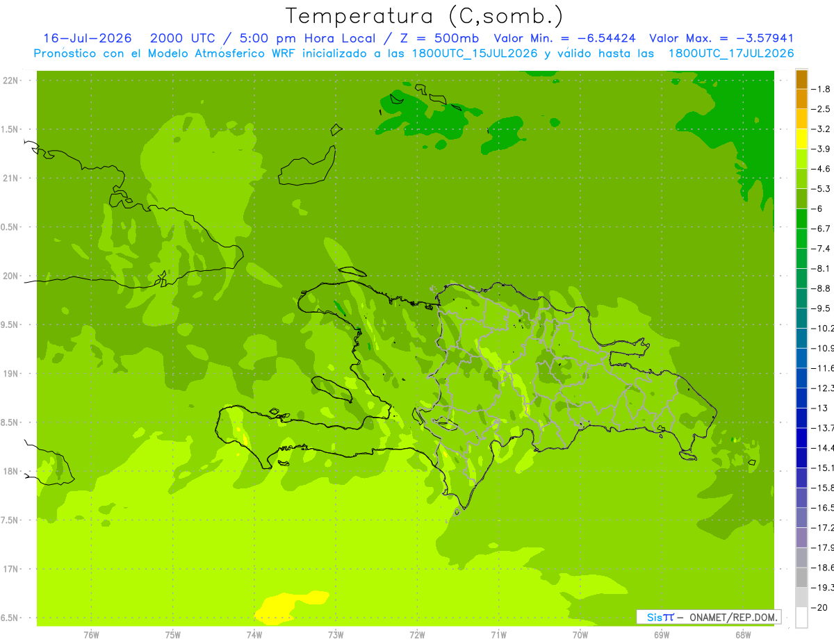Click the '71W' longitude axis label
Screen dimensions: 834x644
[x=498, y=635]
